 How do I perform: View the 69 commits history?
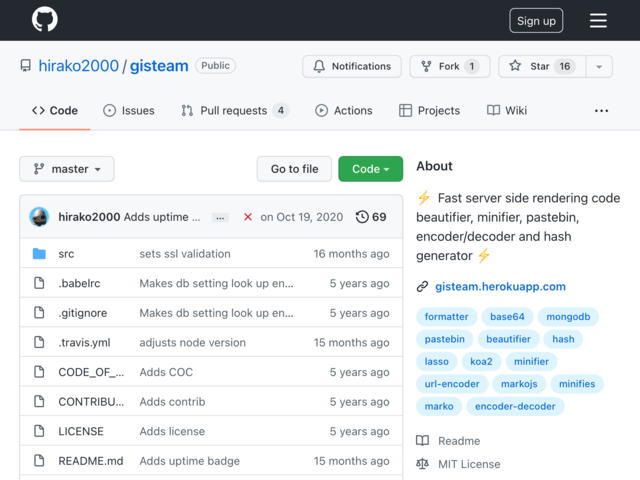tap(371, 217)
